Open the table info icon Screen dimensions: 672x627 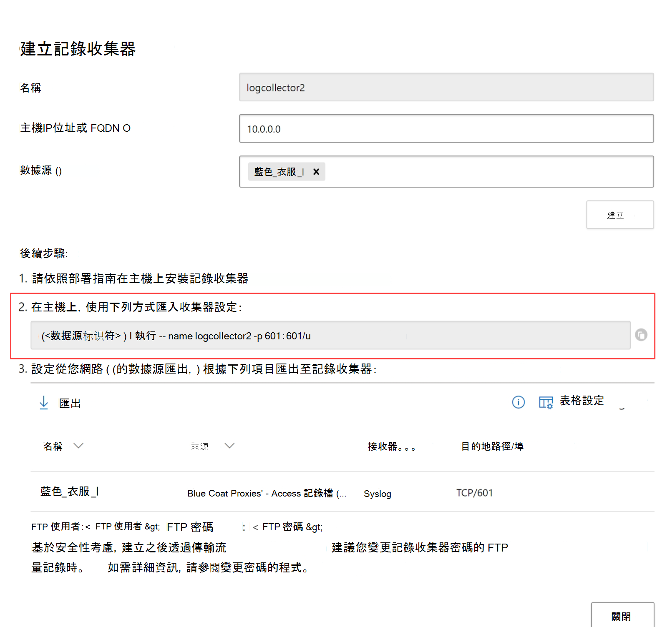pyautogui.click(x=518, y=402)
